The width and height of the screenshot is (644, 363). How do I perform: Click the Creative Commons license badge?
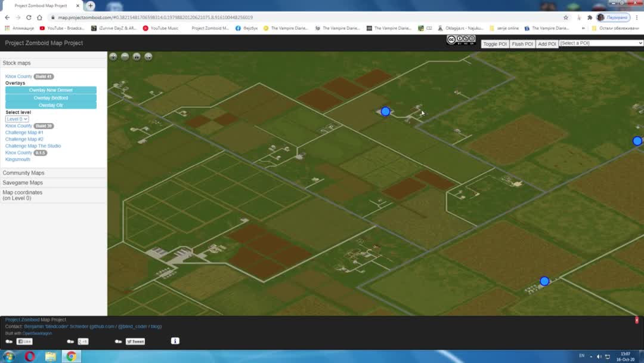(x=461, y=41)
